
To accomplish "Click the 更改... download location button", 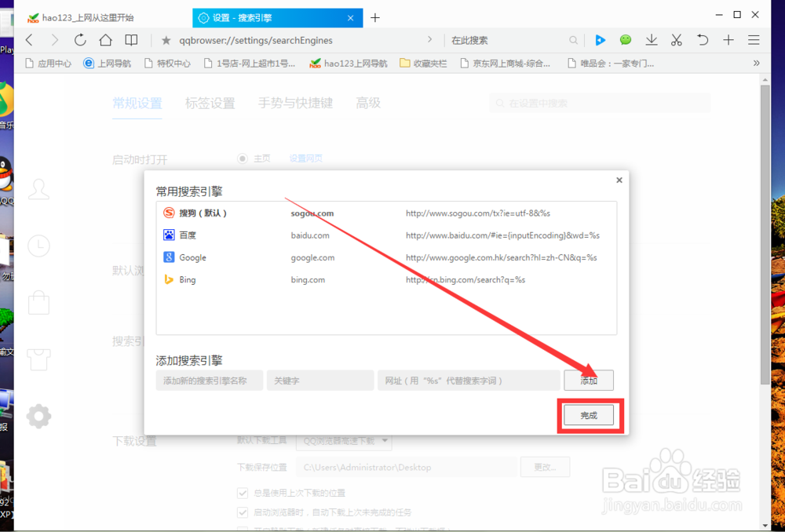I will click(x=545, y=467).
